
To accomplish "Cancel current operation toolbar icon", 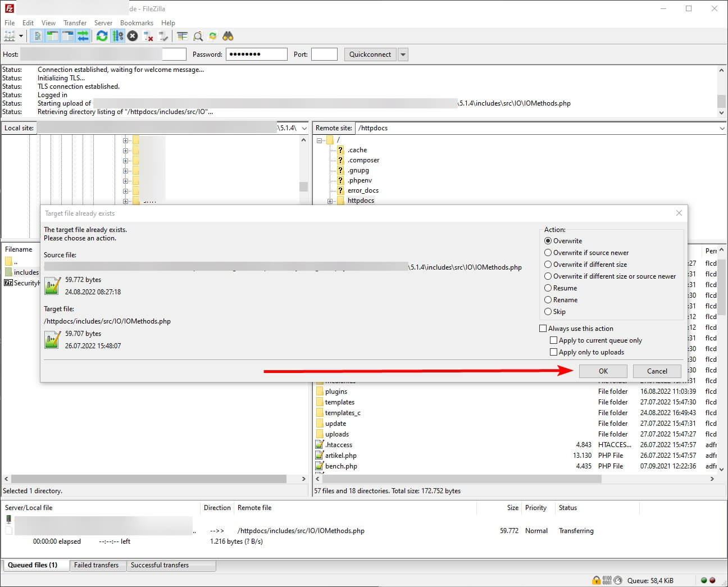I will [x=133, y=36].
